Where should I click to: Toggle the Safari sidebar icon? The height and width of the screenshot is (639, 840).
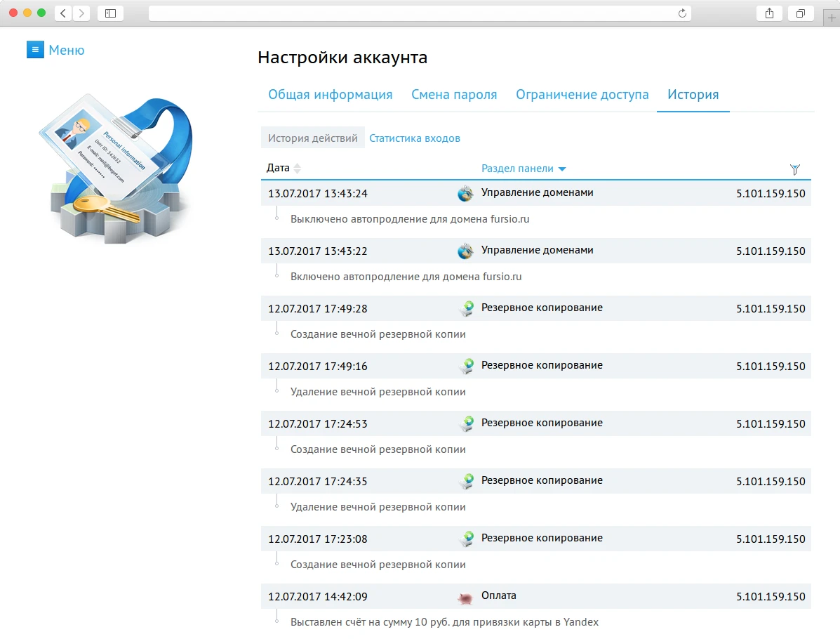[110, 13]
